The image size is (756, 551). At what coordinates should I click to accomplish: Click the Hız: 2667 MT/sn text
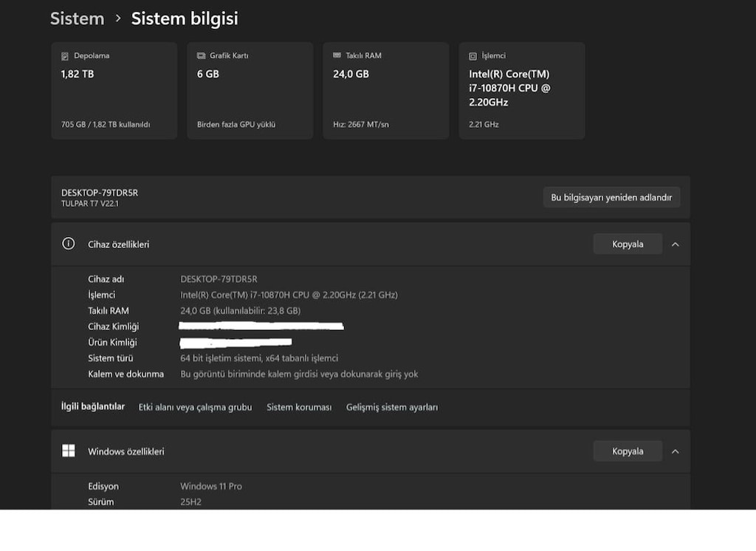pyautogui.click(x=360, y=125)
